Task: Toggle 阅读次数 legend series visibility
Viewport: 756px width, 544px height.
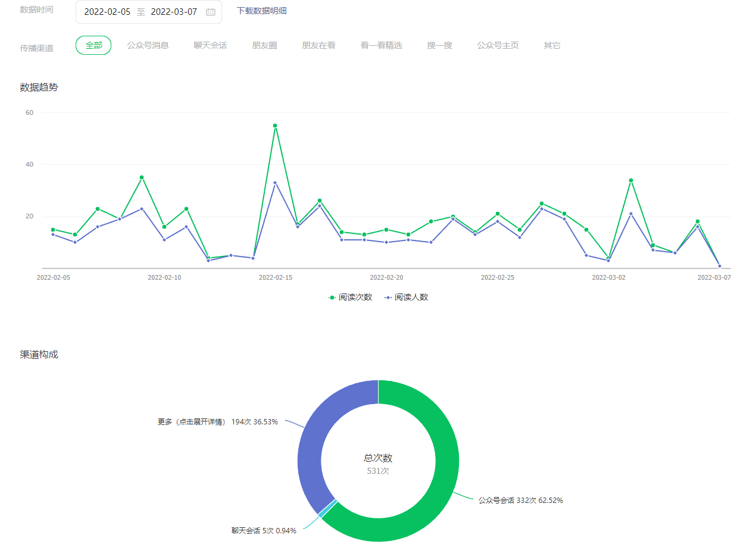Action: click(x=351, y=297)
